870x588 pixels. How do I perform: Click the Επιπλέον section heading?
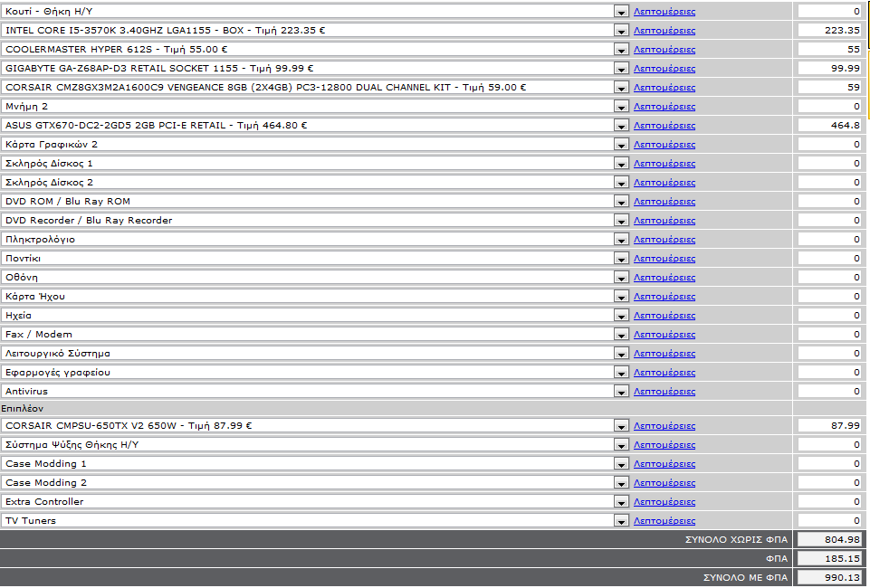point(23,409)
